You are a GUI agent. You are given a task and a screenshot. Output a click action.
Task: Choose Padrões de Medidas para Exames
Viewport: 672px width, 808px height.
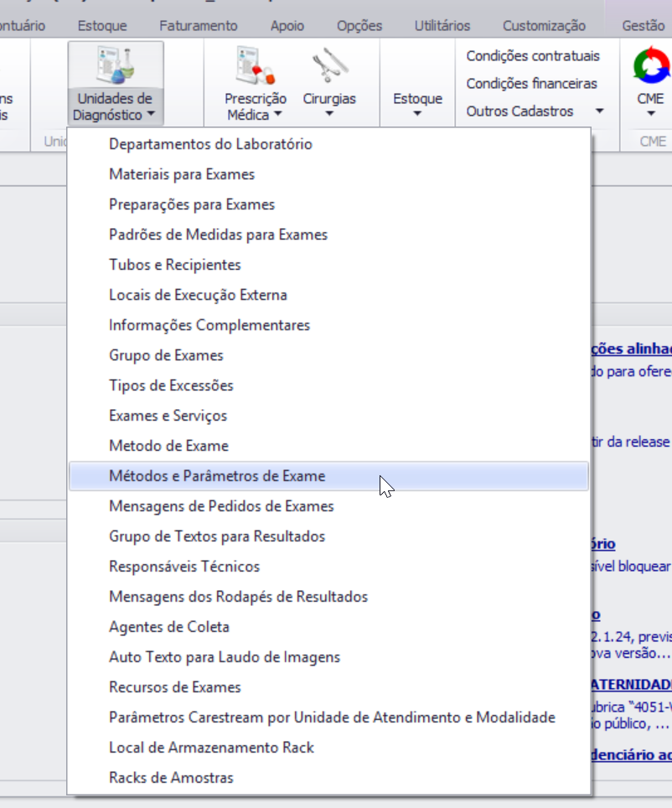(x=328, y=235)
